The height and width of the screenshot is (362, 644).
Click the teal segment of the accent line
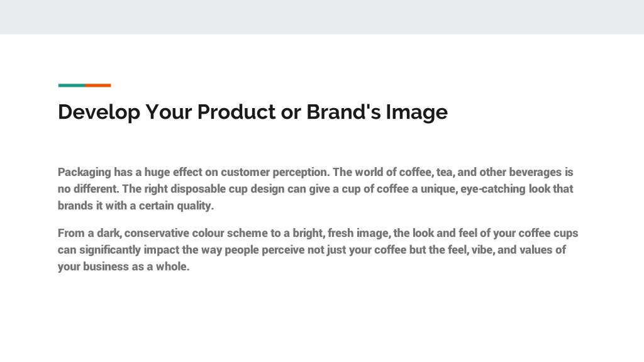coord(72,85)
